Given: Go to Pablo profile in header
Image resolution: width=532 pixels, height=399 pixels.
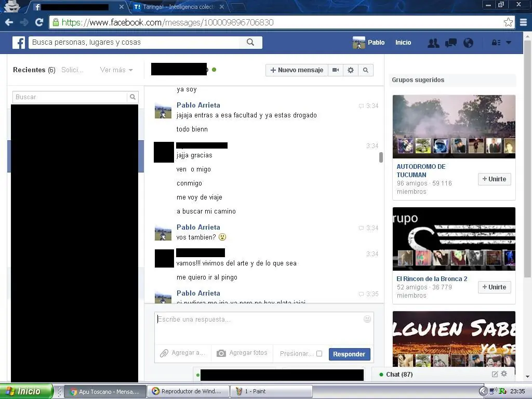Looking at the screenshot, I should (368, 43).
